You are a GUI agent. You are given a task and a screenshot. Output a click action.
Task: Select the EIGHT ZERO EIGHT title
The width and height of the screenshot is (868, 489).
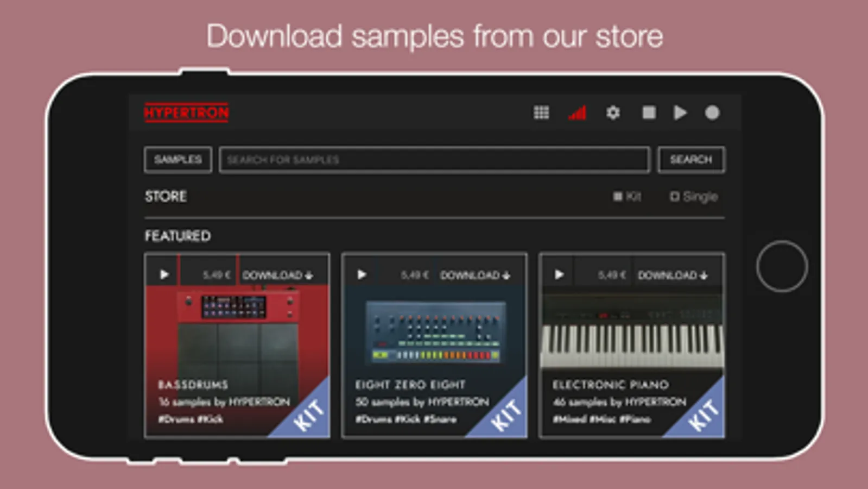coord(410,385)
